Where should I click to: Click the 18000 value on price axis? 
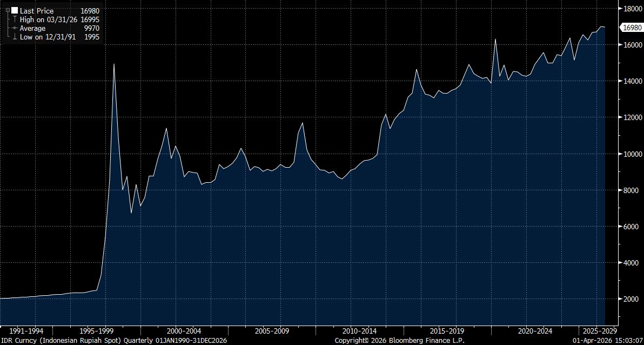(632, 9)
